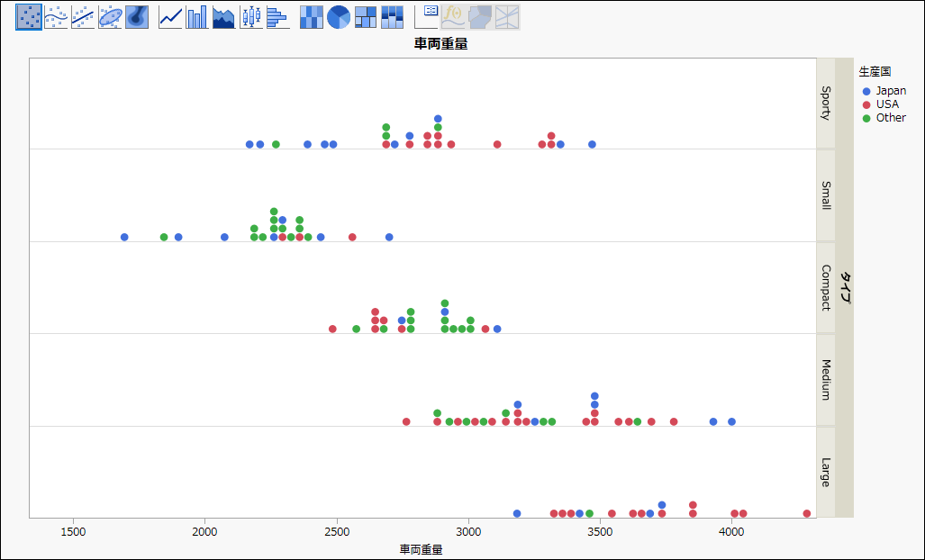Choose the Pie chart element icon
The width and height of the screenshot is (925, 560).
pyautogui.click(x=339, y=17)
